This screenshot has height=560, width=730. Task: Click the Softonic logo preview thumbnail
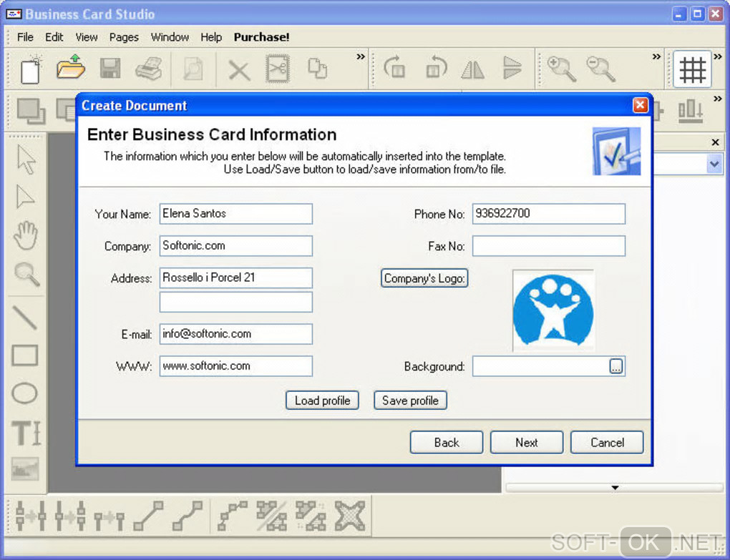553,310
